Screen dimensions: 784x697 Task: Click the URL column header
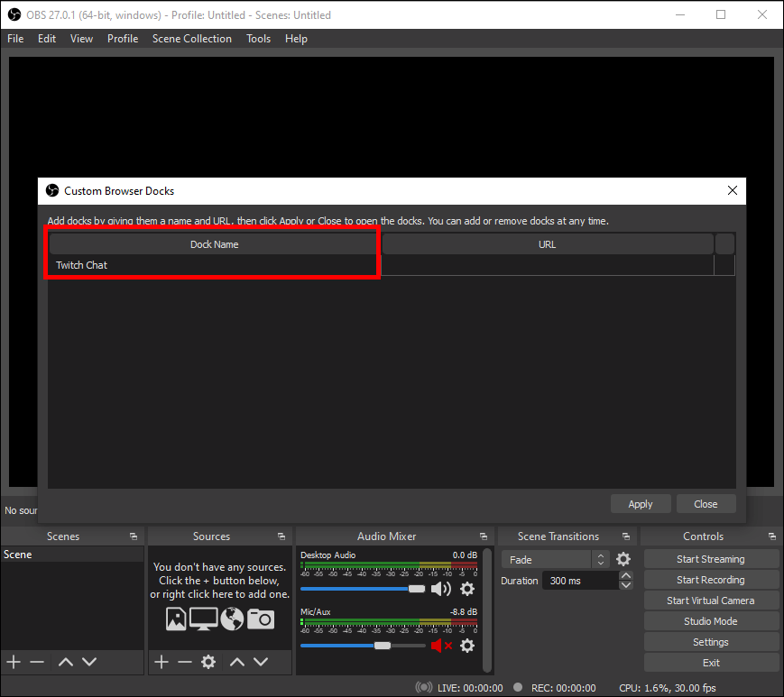[x=548, y=243]
